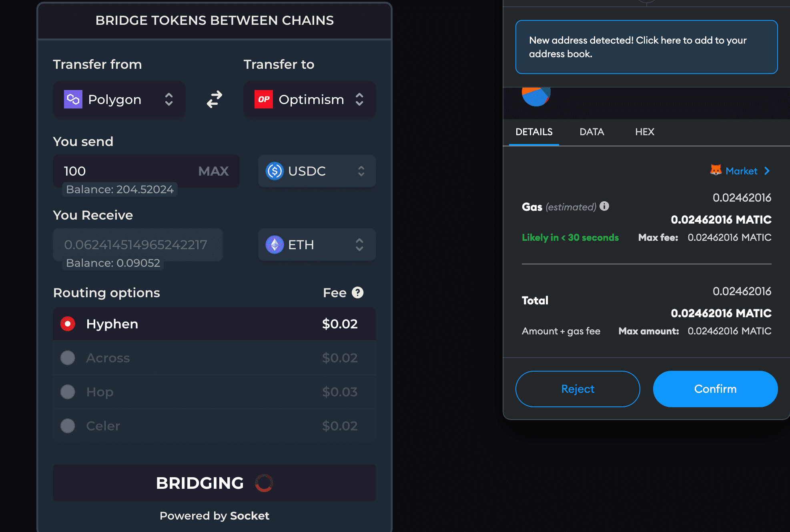Click the USDC coin icon
Image resolution: width=790 pixels, height=532 pixels.
275,171
